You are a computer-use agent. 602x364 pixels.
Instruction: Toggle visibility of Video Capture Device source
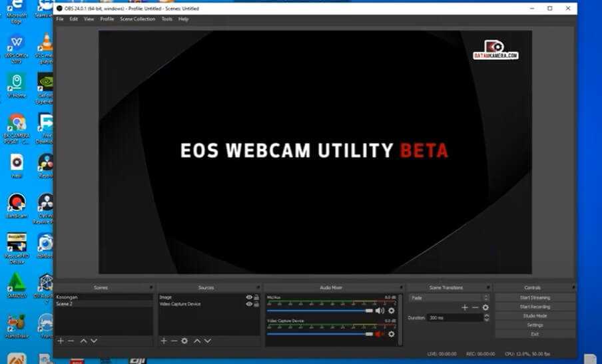249,304
